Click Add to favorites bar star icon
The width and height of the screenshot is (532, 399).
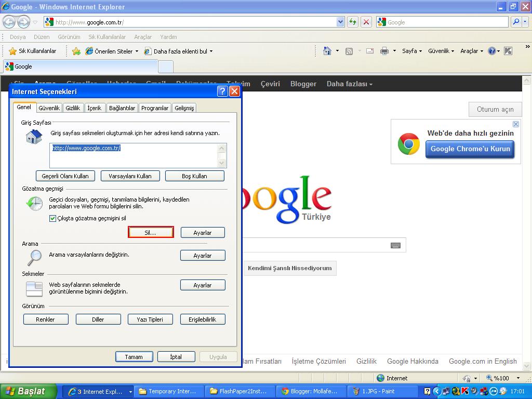click(x=76, y=51)
